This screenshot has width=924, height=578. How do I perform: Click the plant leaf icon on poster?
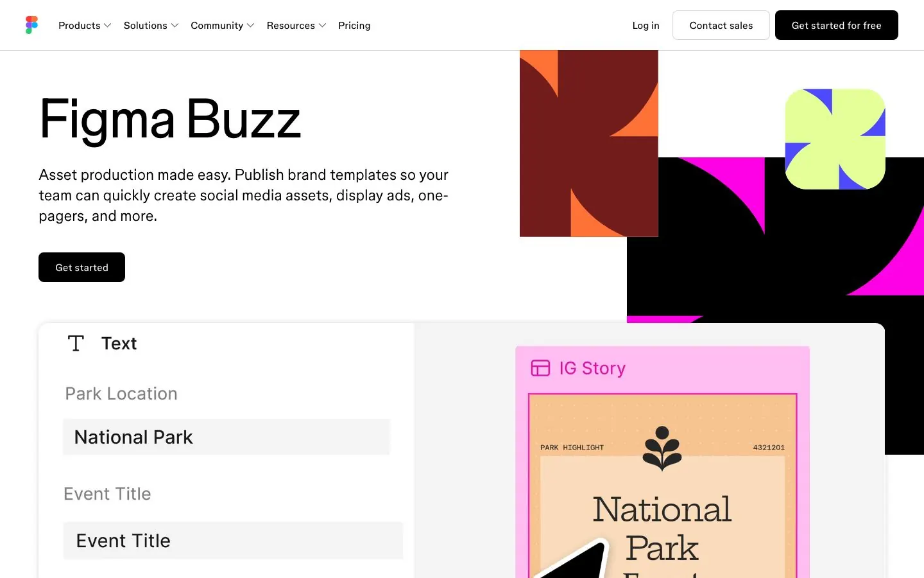662,448
